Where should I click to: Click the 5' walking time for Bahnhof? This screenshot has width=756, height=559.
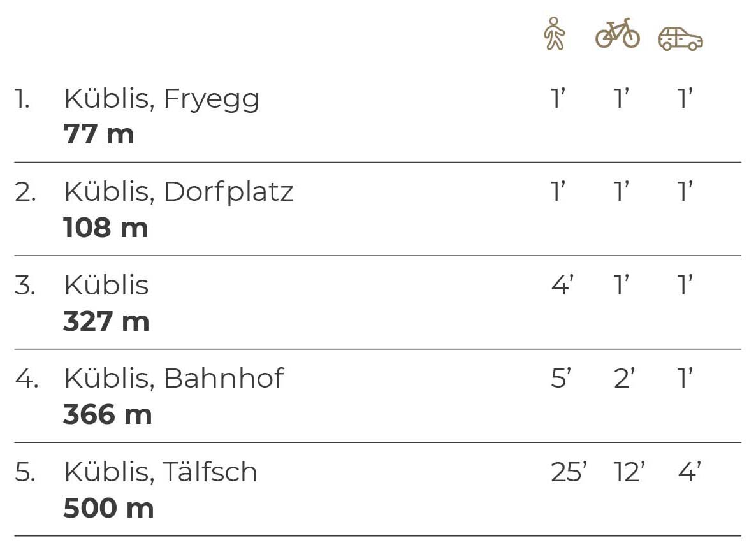[561, 378]
